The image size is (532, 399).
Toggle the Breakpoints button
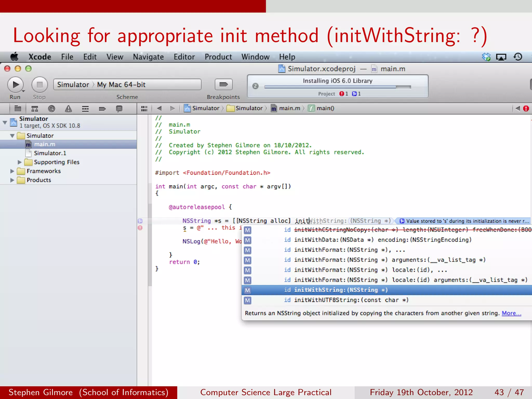[223, 84]
